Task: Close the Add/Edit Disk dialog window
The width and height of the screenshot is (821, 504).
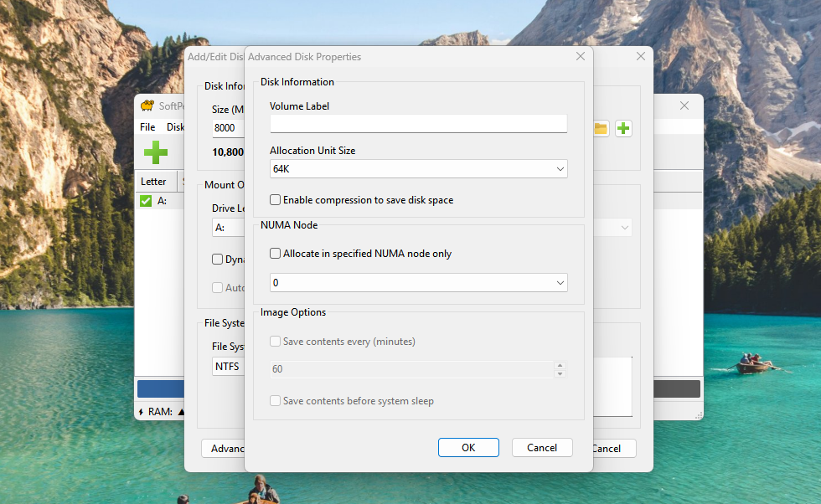Action: coord(641,57)
